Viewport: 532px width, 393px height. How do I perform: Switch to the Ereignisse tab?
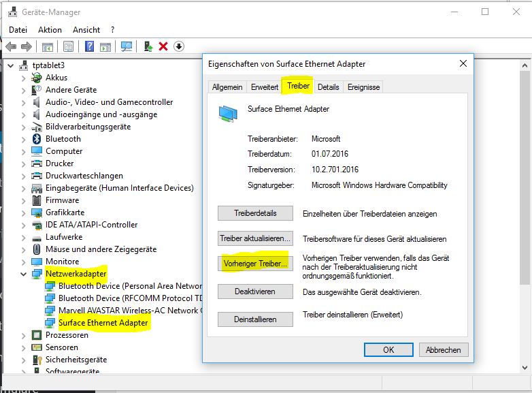coord(363,87)
